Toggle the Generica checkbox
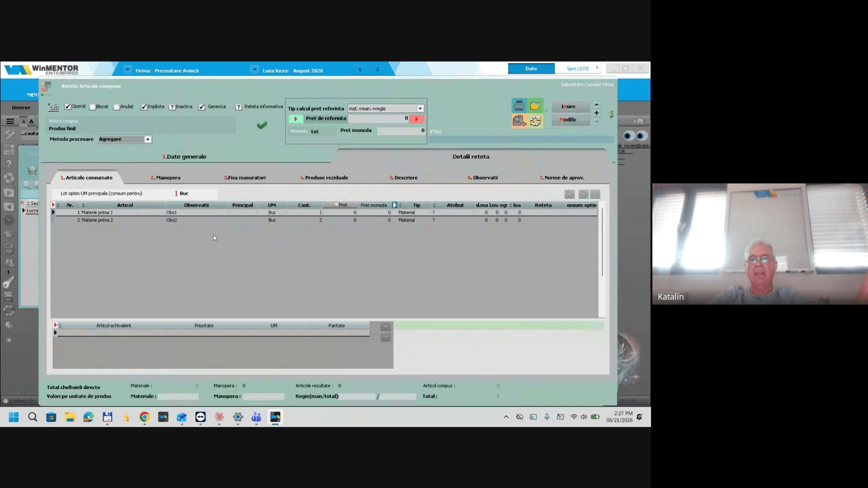The height and width of the screenshot is (488, 868). (x=202, y=107)
